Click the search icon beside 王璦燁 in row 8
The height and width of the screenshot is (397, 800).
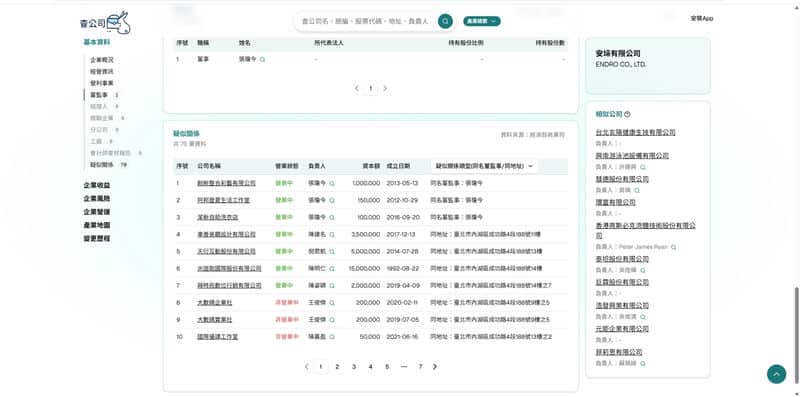[332, 303]
